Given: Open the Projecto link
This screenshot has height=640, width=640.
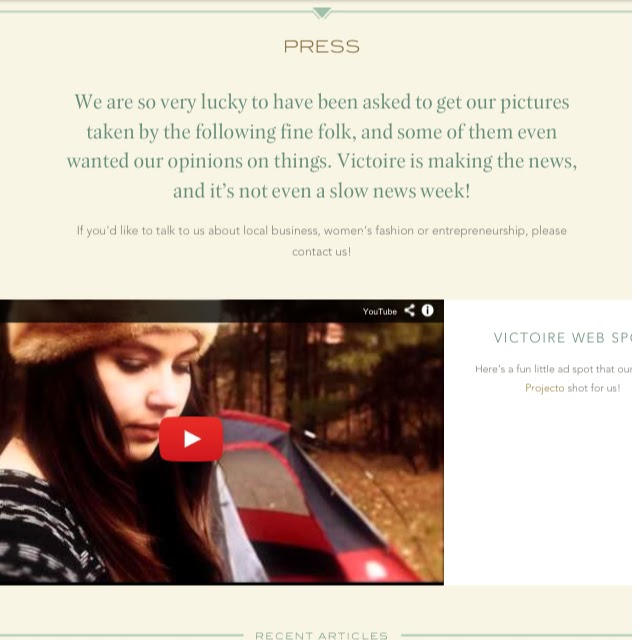Looking at the screenshot, I should (x=544, y=388).
